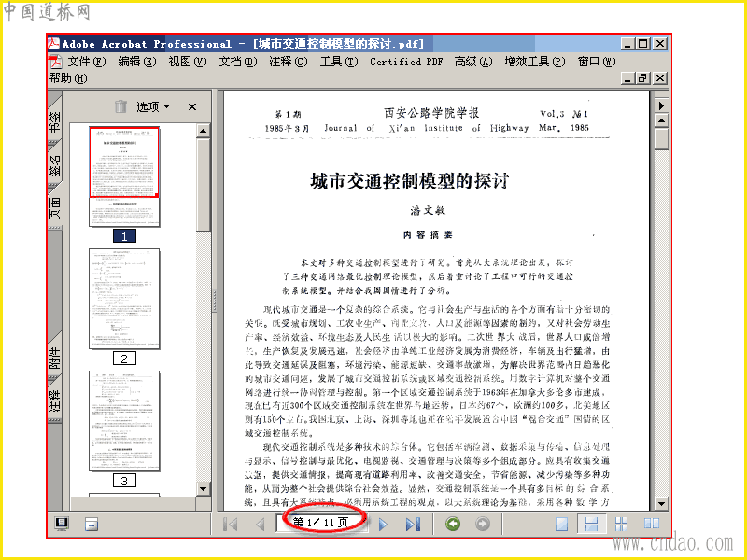Go to the next page arrow
This screenshot has width=747, height=560.
[x=383, y=525]
